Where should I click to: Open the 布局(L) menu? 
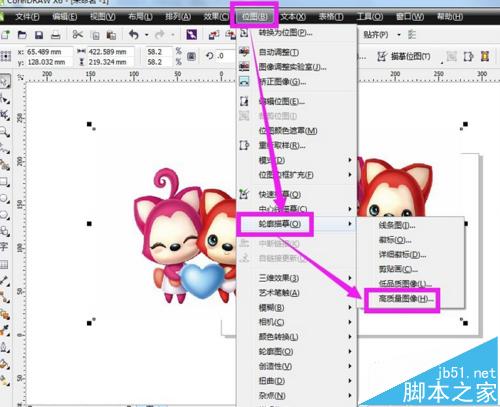pos(140,16)
